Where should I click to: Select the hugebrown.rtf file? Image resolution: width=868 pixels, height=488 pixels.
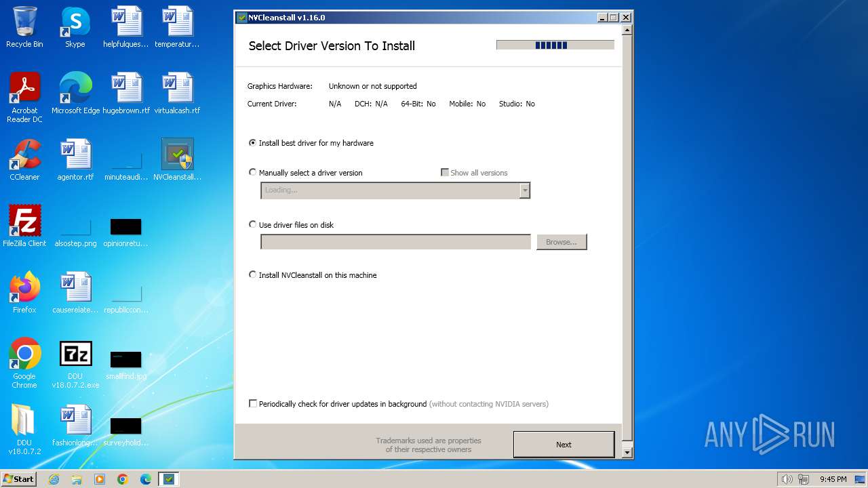(126, 94)
